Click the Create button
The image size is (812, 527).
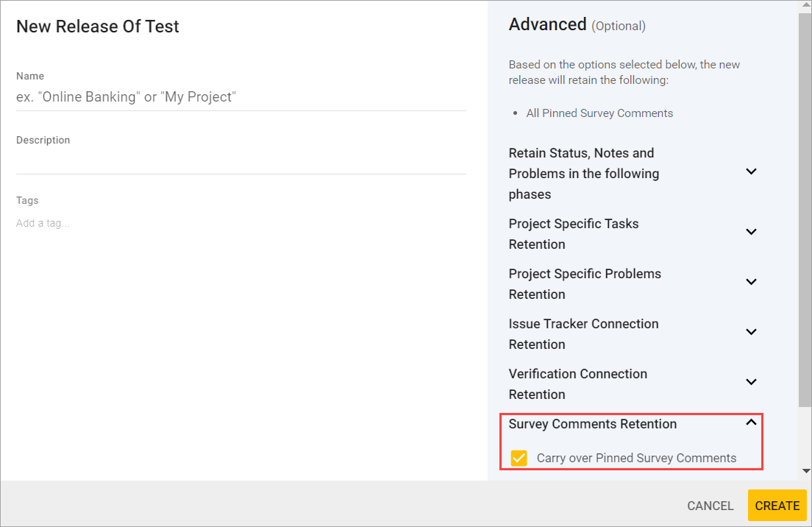click(777, 506)
